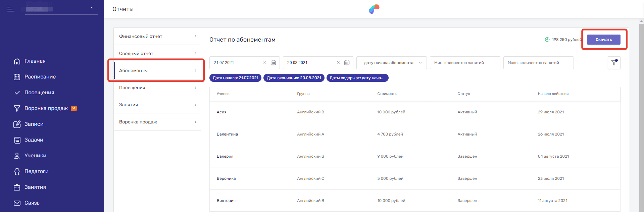
Task: Open Связь section in sidebar
Action: tap(32, 203)
